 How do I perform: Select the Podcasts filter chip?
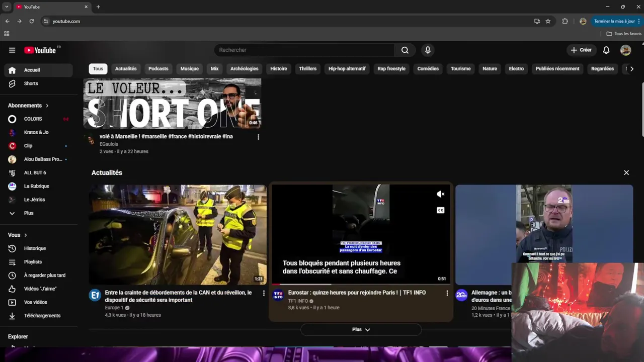[158, 69]
